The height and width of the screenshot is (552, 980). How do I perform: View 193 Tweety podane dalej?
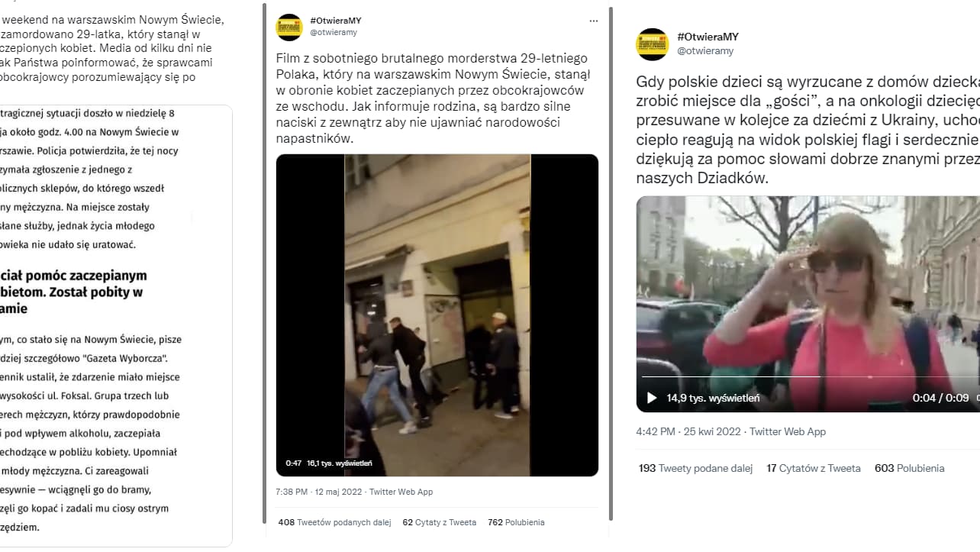point(695,468)
